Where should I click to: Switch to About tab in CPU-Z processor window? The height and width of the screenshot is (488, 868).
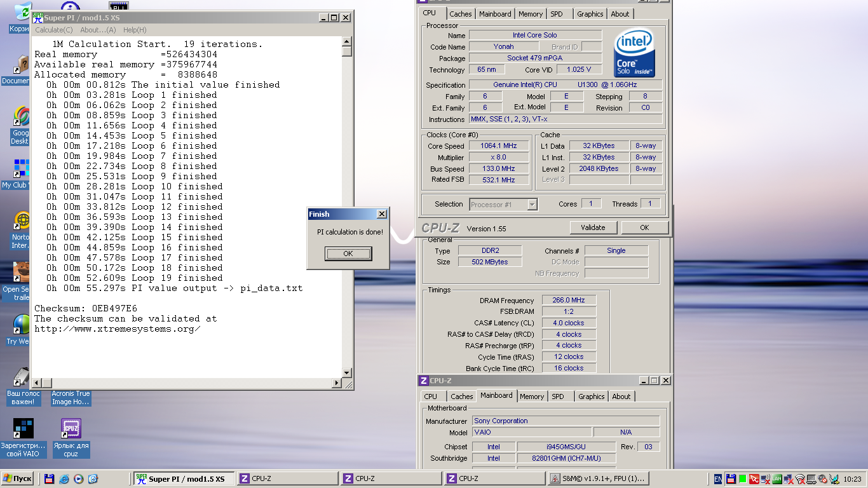click(x=620, y=14)
